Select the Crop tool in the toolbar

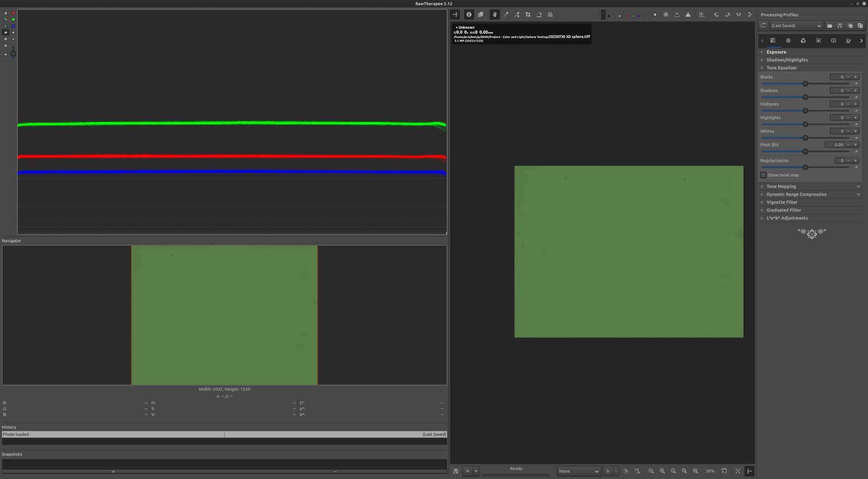pos(528,15)
